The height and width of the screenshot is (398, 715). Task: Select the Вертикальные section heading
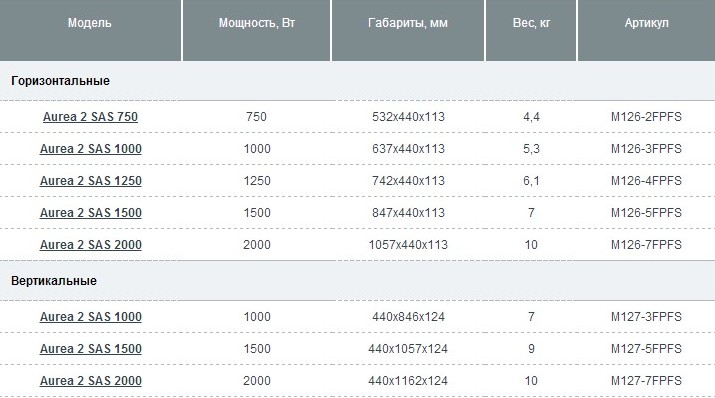tap(54, 281)
